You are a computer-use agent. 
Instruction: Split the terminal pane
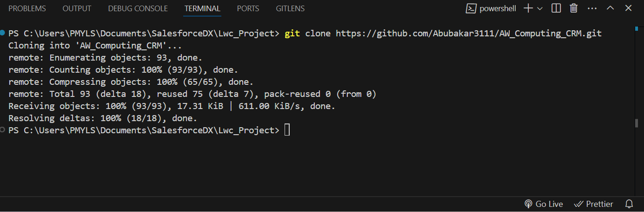(x=556, y=8)
